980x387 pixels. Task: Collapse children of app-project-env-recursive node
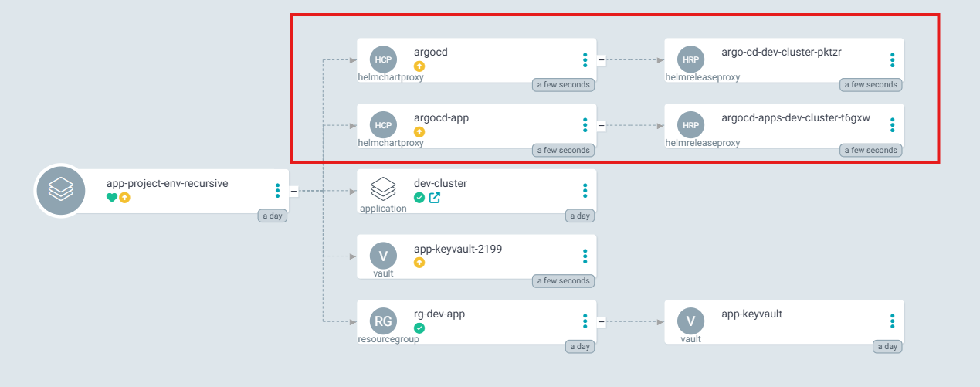[293, 190]
